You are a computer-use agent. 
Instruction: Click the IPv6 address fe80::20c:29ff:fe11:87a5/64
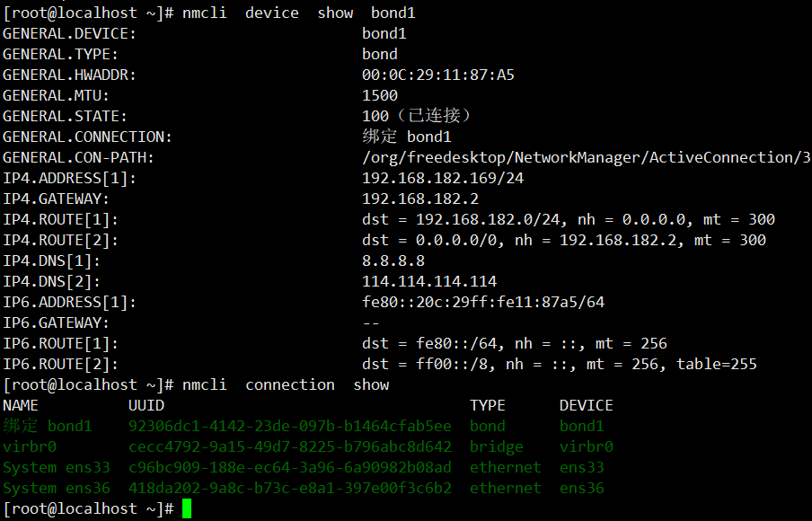click(483, 303)
